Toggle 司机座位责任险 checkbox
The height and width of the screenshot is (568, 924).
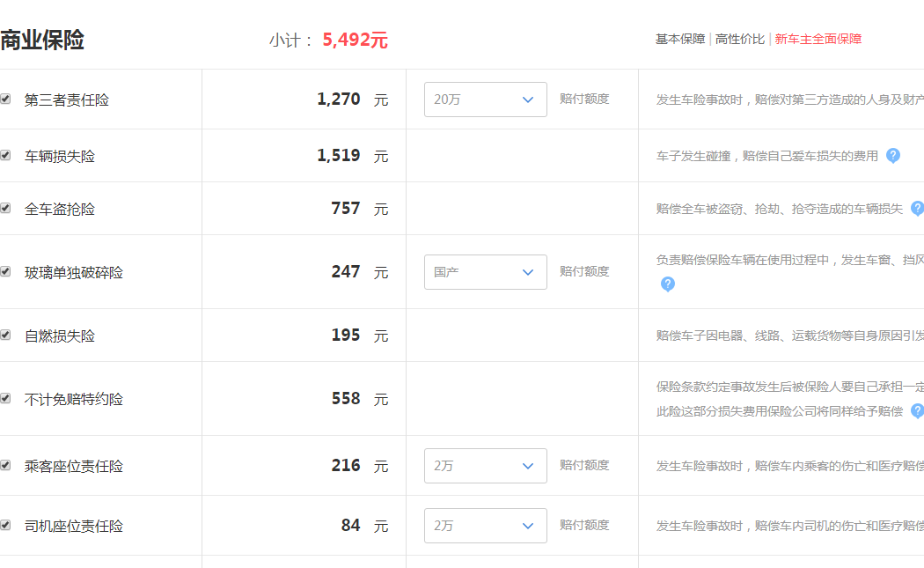tap(5, 524)
